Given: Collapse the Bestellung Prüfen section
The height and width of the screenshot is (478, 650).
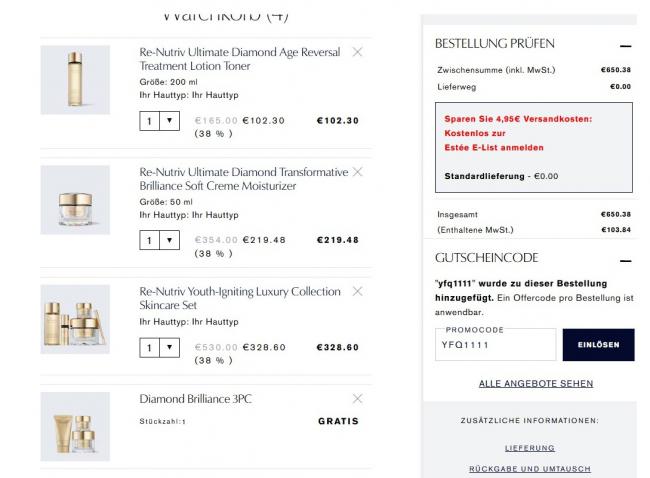Looking at the screenshot, I should [x=625, y=45].
